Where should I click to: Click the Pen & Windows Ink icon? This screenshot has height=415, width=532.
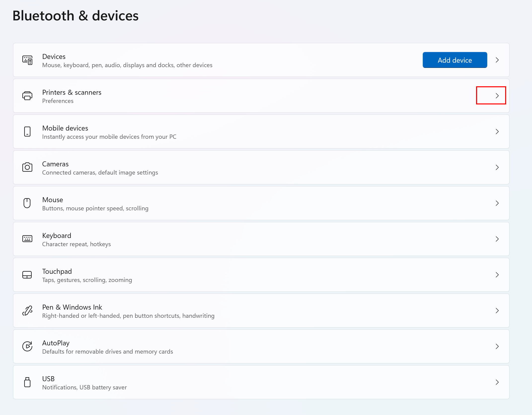(x=27, y=310)
